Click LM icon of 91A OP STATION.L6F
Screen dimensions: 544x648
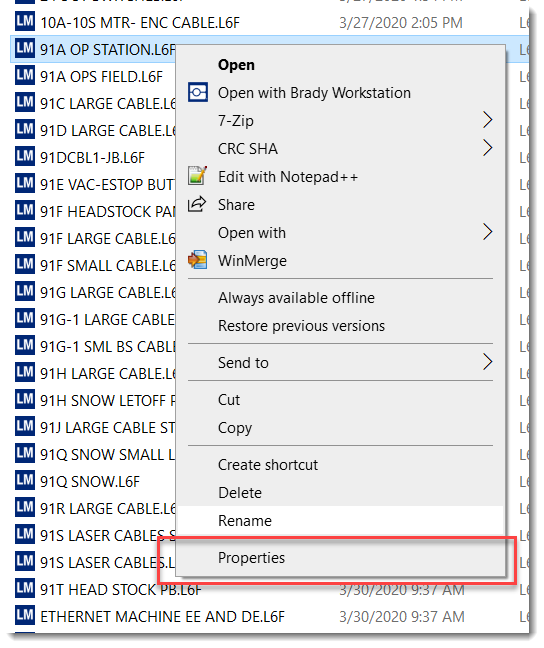[x=24, y=48]
